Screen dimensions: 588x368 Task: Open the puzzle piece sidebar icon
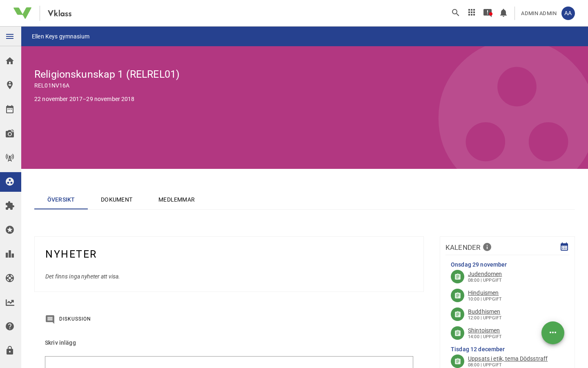(x=10, y=206)
